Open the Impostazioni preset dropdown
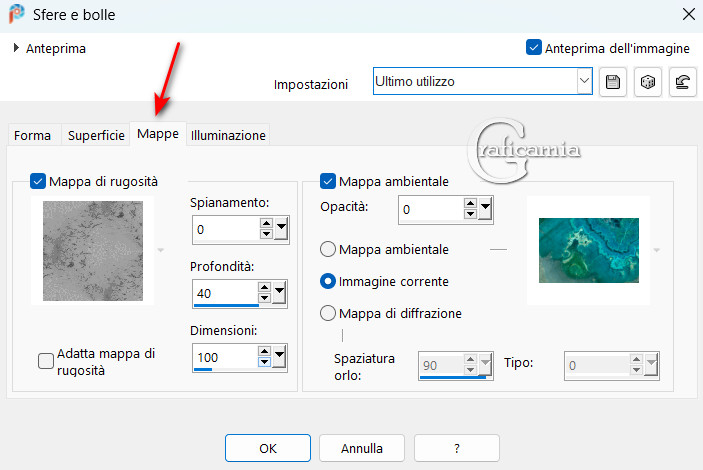The width and height of the screenshot is (703, 470). pos(584,81)
